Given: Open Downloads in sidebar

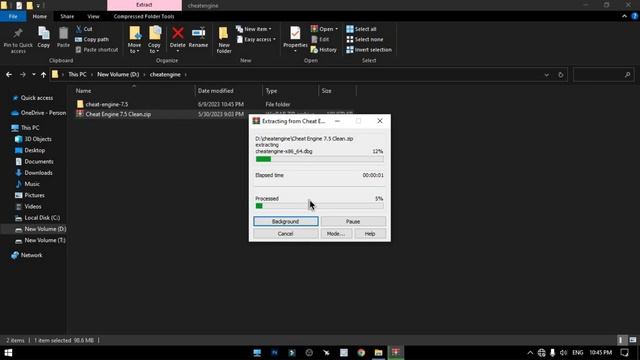Looking at the screenshot, I should (x=38, y=173).
